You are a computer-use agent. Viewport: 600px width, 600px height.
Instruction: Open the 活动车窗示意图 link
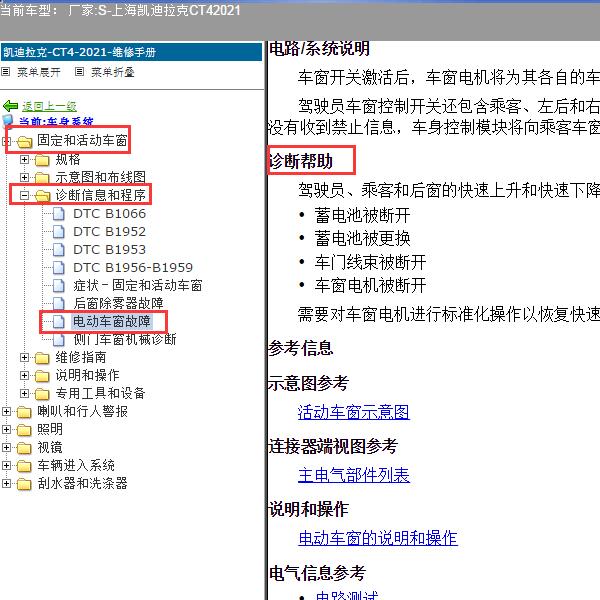(x=354, y=412)
